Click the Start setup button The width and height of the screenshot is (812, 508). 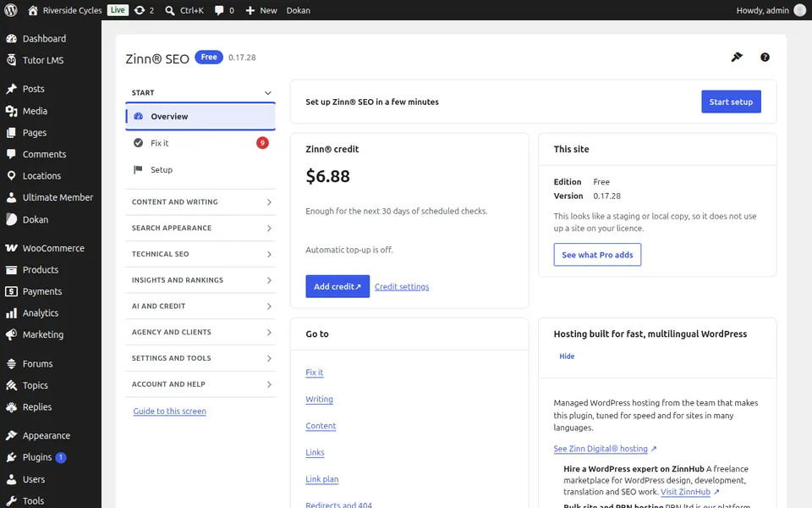coord(731,102)
